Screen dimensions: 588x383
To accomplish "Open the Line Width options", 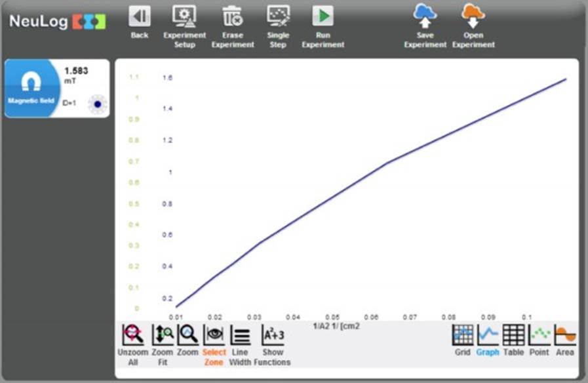I will [x=241, y=336].
